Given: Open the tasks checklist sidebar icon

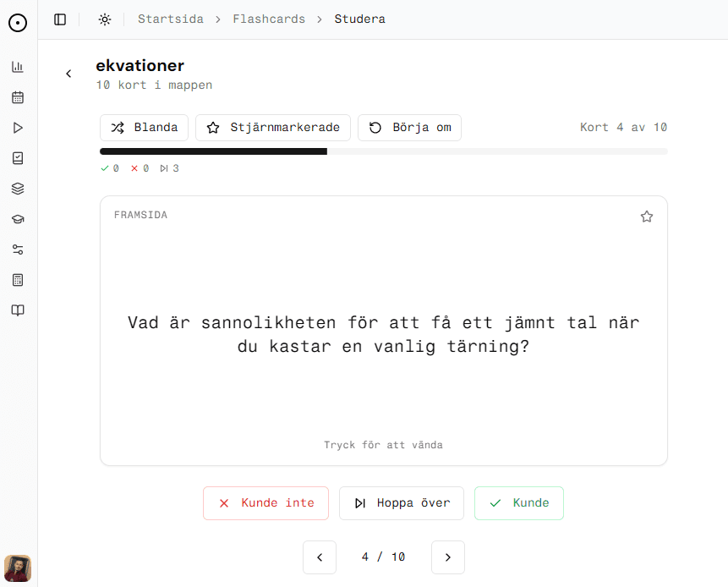Looking at the screenshot, I should click(x=18, y=158).
